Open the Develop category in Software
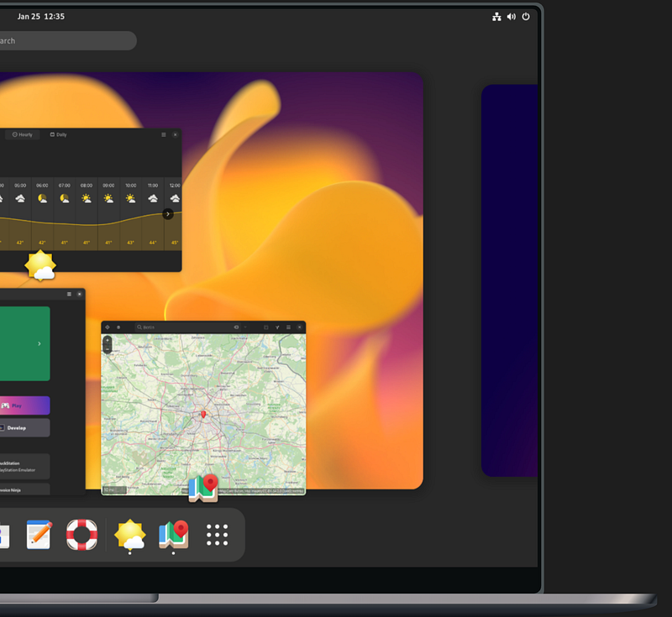Screen dimensions: 672x617 pos(25,428)
